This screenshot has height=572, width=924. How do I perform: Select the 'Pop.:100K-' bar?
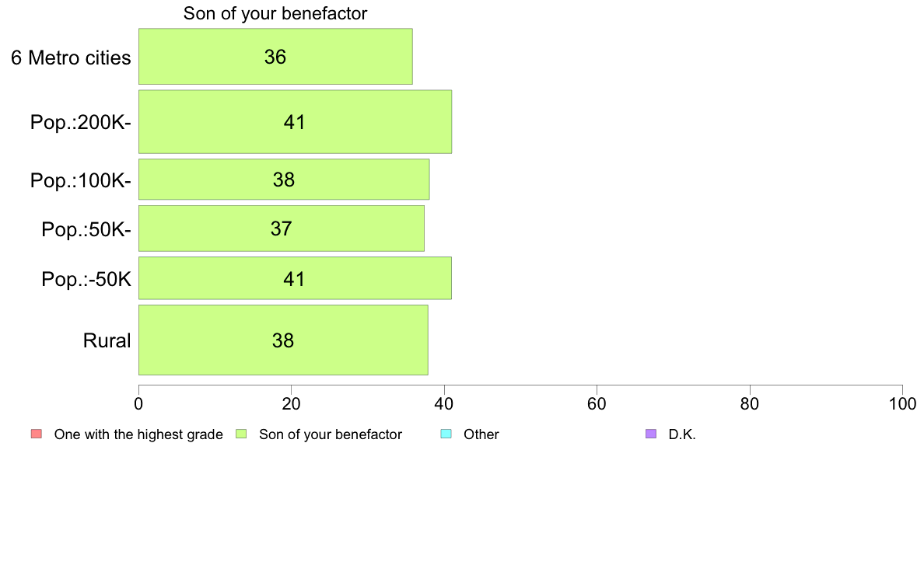(284, 180)
